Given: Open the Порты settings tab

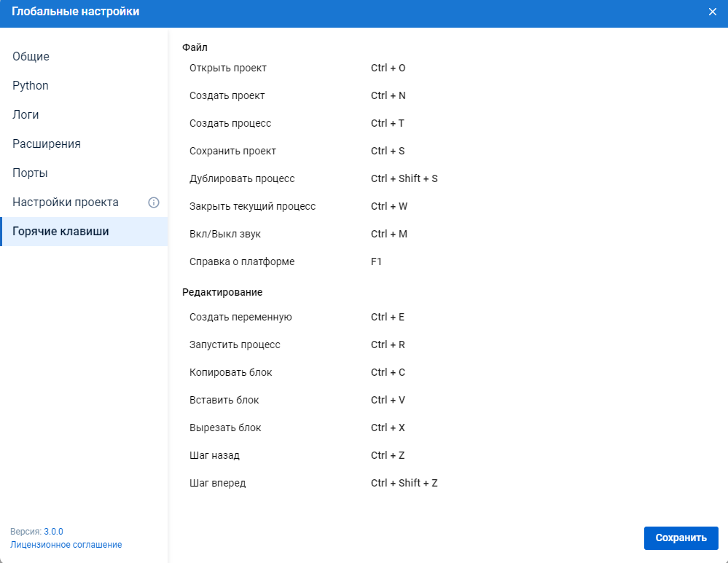Looking at the screenshot, I should [x=30, y=173].
